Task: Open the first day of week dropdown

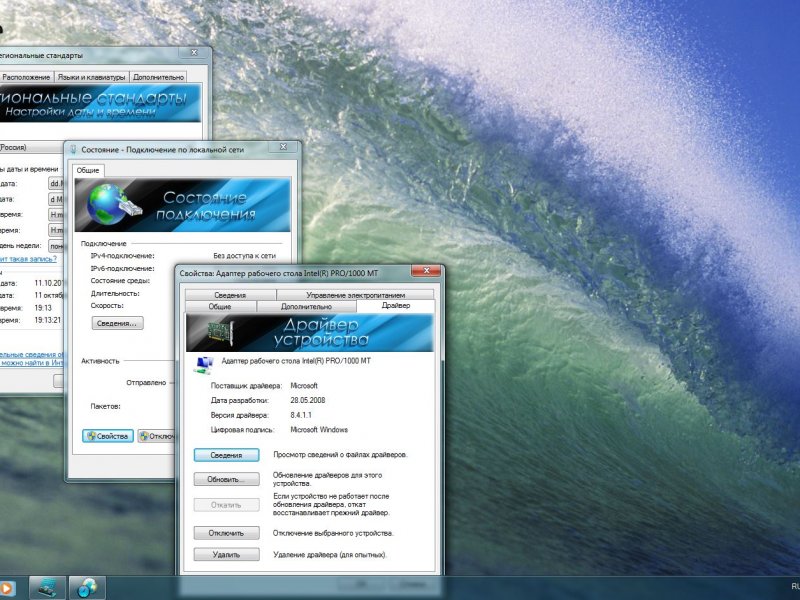Action: tap(56, 246)
